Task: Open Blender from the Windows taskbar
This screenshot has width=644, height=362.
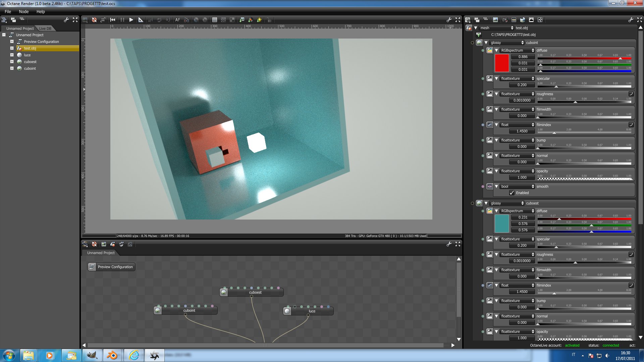Action: point(112,355)
